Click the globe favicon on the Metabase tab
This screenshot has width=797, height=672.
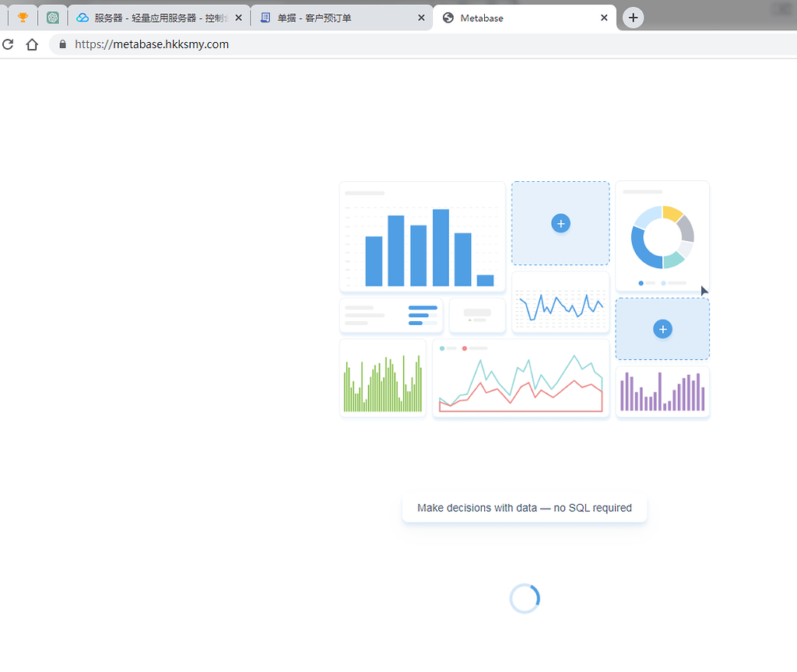click(x=448, y=17)
